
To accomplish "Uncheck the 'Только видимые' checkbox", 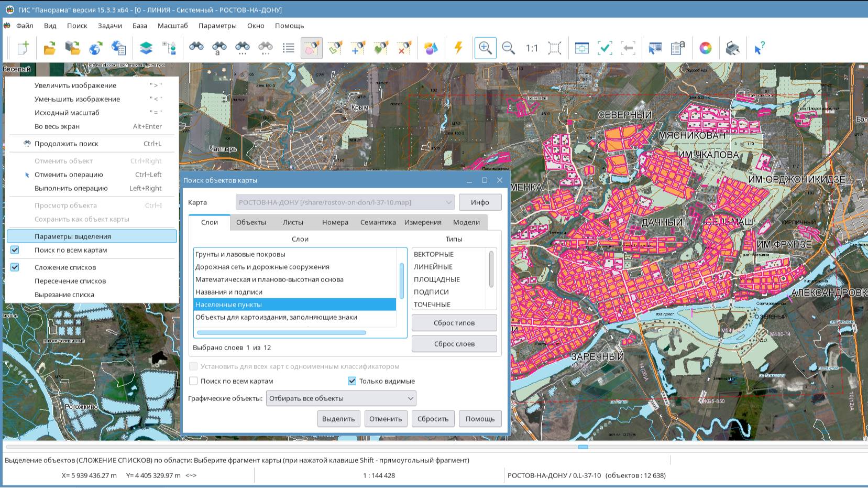I will [352, 381].
